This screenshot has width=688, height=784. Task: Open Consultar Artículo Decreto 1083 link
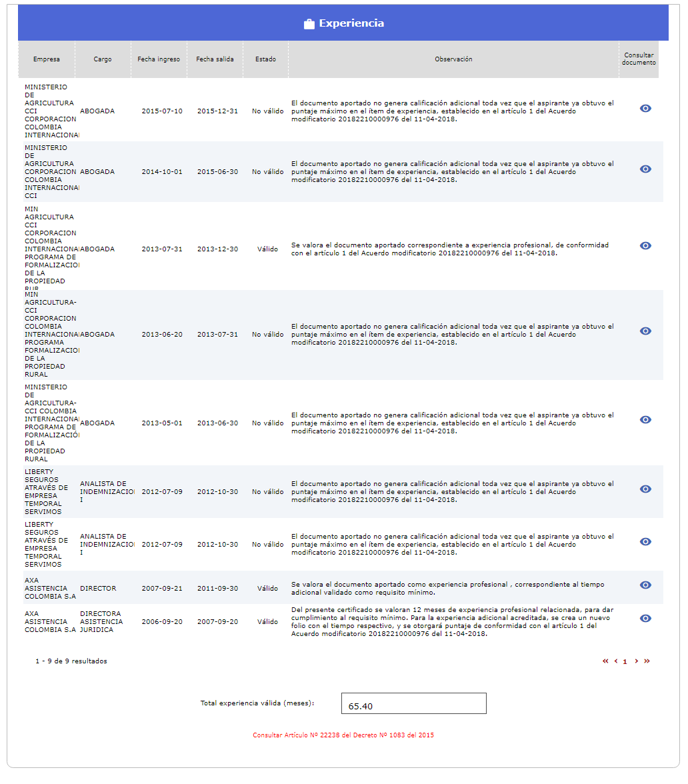[x=343, y=735]
